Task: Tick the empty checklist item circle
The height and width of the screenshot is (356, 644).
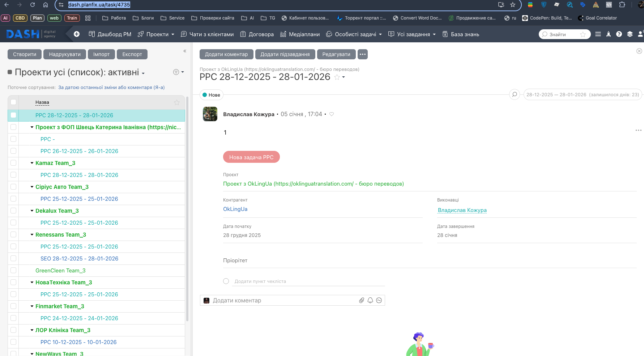Action: (226, 281)
